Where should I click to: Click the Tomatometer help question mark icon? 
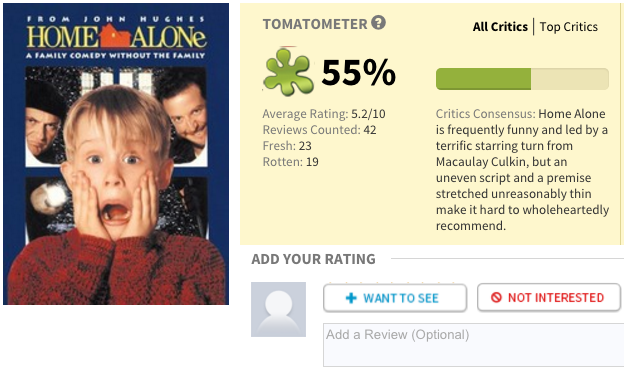[x=378, y=23]
